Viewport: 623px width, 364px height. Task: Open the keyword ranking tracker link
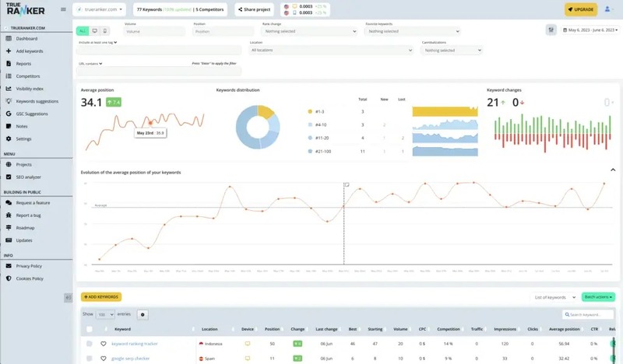[x=134, y=344]
